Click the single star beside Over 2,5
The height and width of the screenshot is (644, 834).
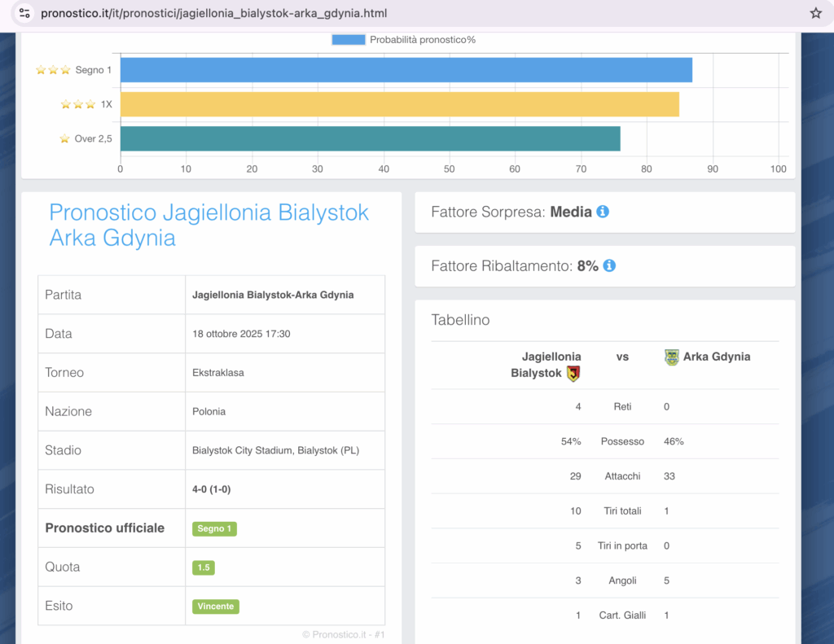[x=64, y=138]
